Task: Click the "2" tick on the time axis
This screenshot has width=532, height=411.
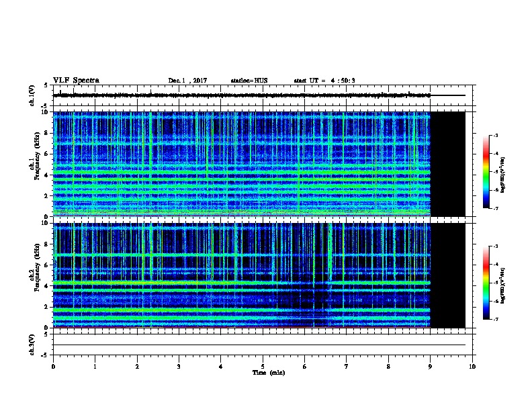Action: pyautogui.click(x=137, y=366)
